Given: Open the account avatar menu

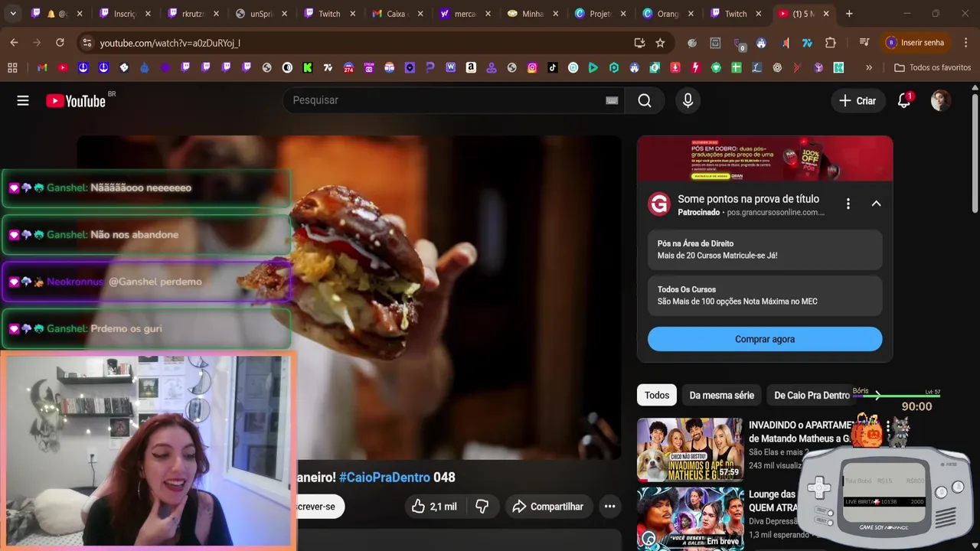Looking at the screenshot, I should 940,100.
